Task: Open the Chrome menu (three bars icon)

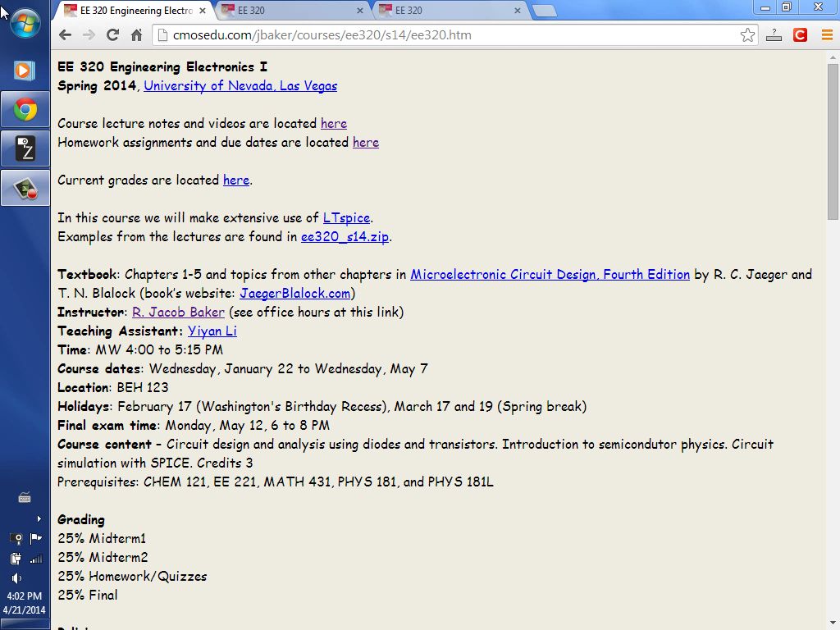Action: click(x=827, y=35)
